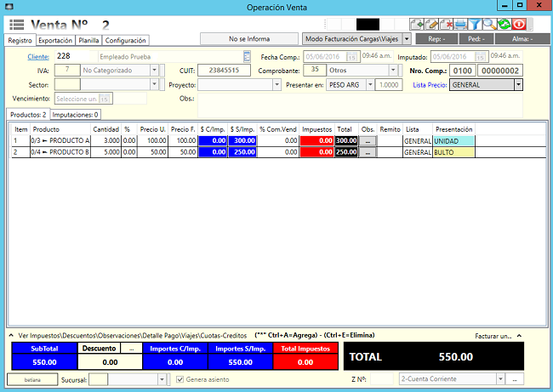Click the Ped: - button
This screenshot has height=392, width=553.
click(476, 39)
